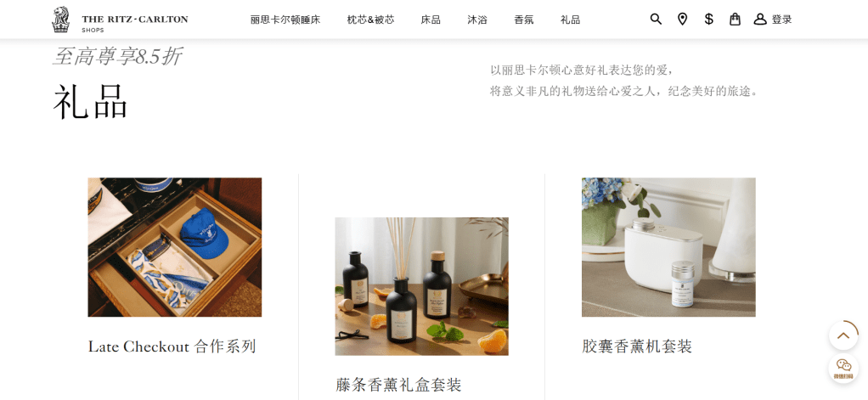Viewport: 868px width, 400px height.
Task: Click the 登录 login link
Action: point(781,20)
